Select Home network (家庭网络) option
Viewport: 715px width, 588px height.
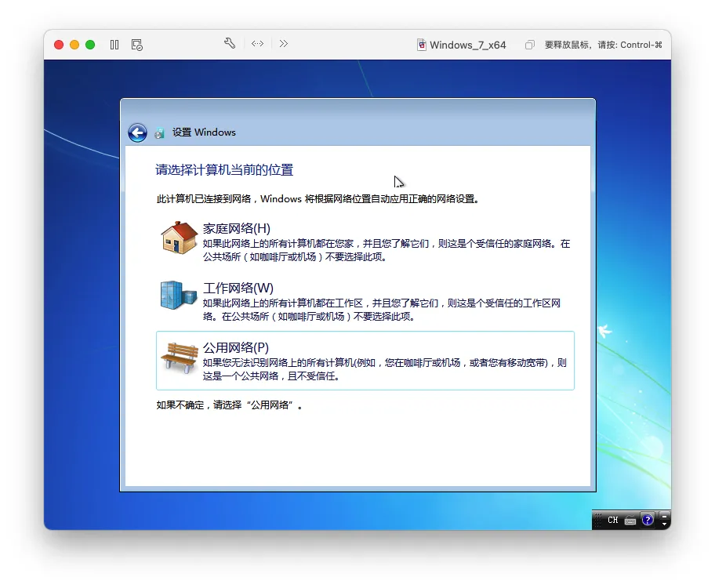click(x=365, y=241)
